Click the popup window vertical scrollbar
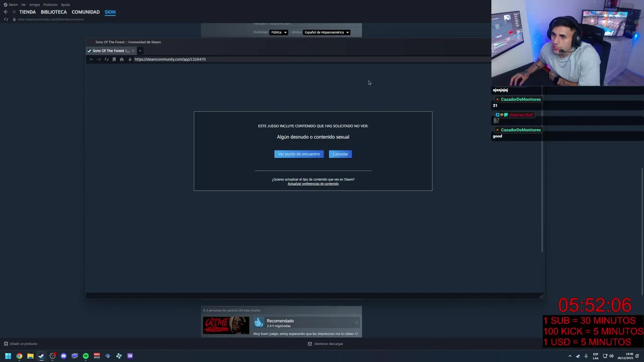This screenshot has width=644, height=362. pos(542,169)
